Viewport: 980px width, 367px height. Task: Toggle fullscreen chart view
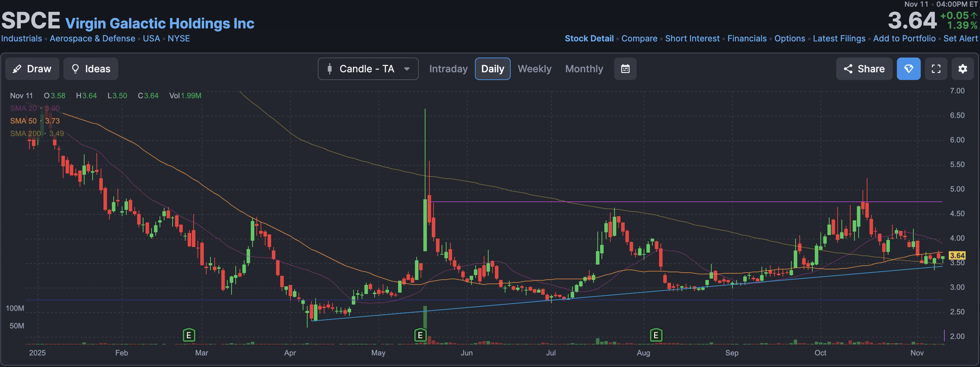pos(936,69)
